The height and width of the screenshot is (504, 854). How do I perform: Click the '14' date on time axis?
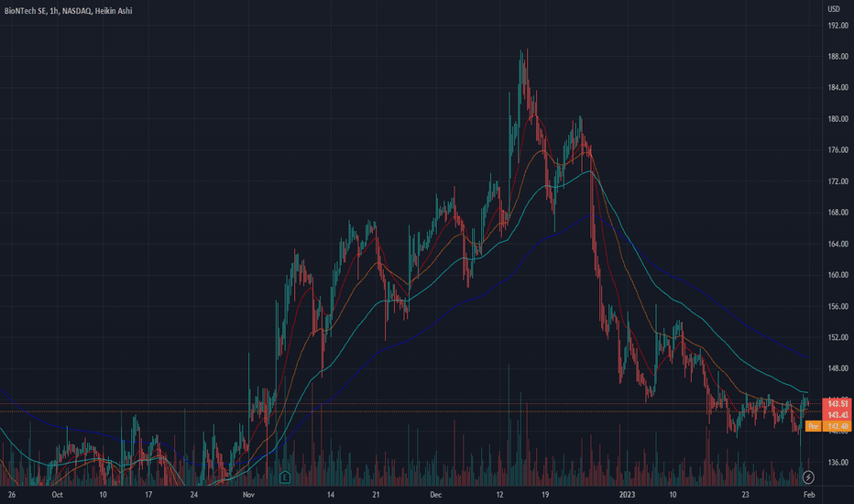(x=331, y=495)
